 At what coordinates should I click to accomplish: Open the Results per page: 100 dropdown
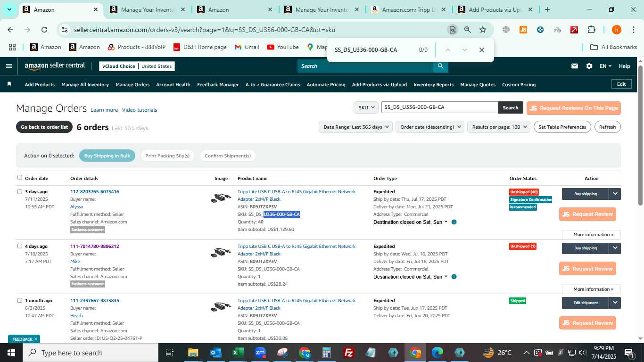coord(499,127)
